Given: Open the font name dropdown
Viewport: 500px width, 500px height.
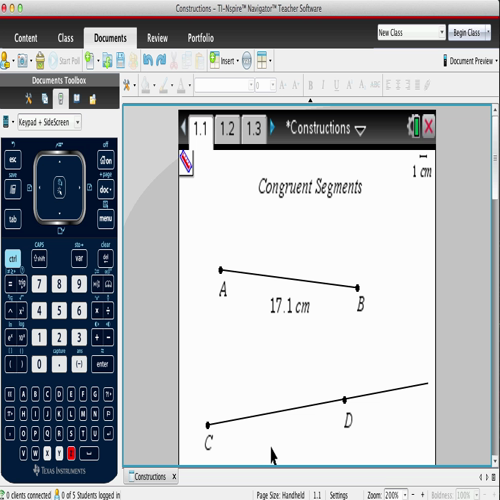Looking at the screenshot, I should tap(251, 85).
